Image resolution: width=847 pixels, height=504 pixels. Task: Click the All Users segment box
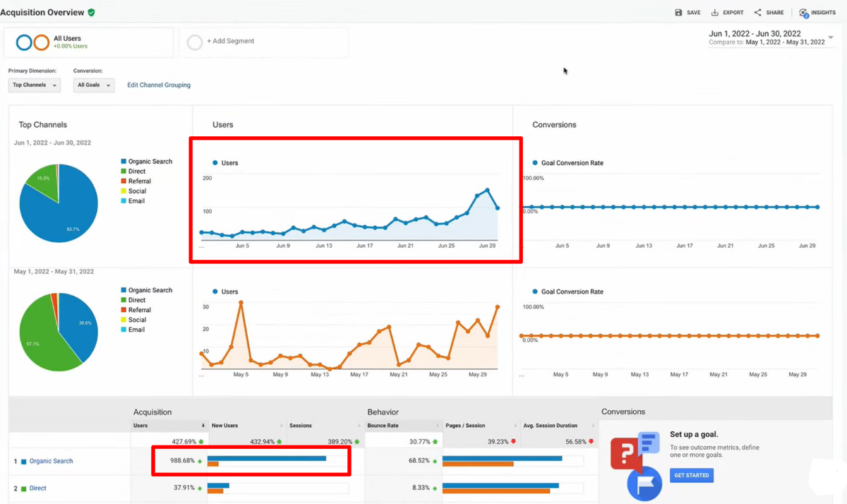click(x=88, y=42)
